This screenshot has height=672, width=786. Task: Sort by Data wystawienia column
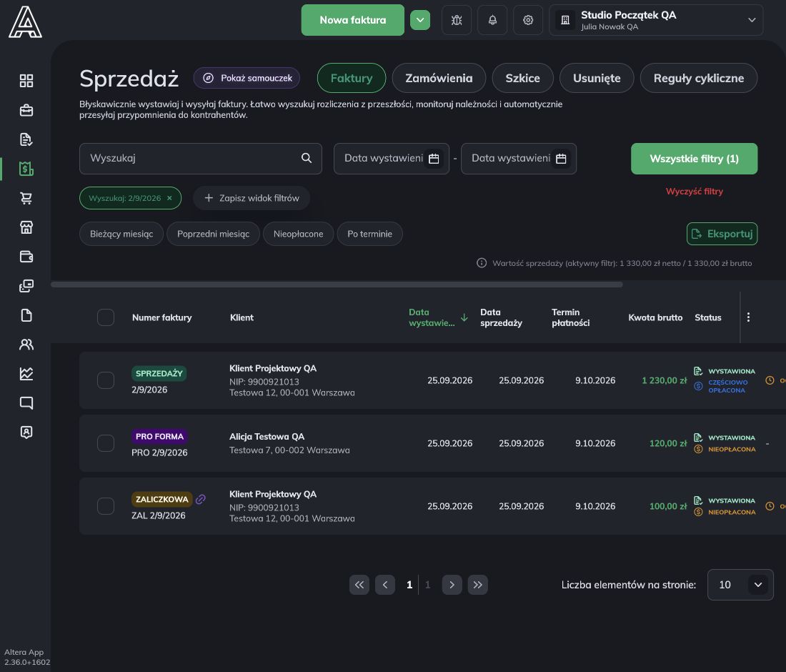pos(437,317)
